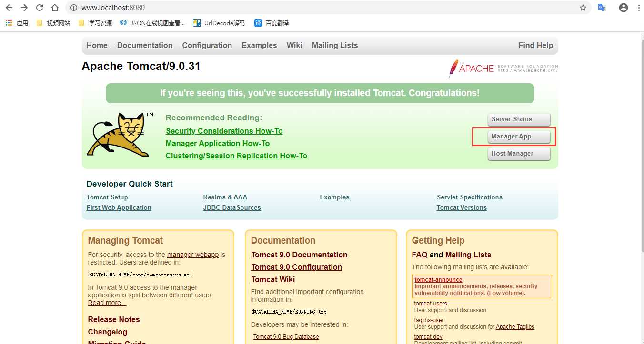The width and height of the screenshot is (644, 344).
Task: Focus the address bar URL field
Action: tap(329, 8)
